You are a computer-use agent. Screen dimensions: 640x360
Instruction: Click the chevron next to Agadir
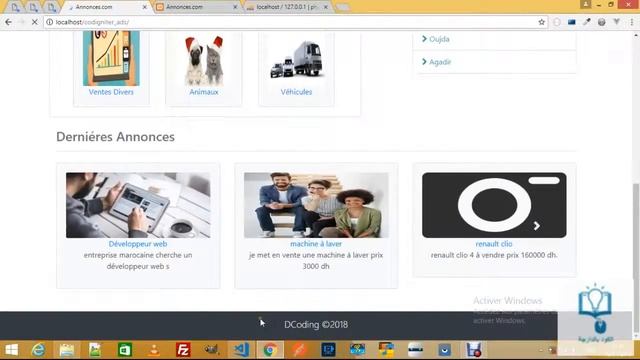point(424,62)
